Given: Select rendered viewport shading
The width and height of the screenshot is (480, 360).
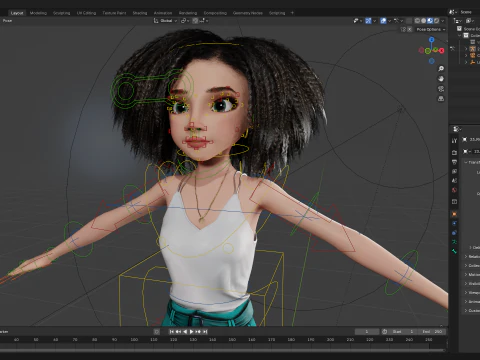Looking at the screenshot, I should [436, 21].
